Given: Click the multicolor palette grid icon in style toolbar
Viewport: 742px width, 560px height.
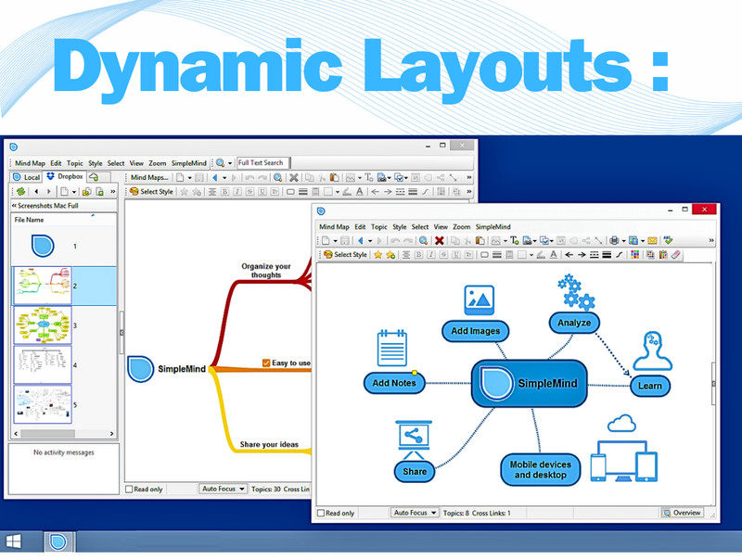Looking at the screenshot, I should click(634, 254).
